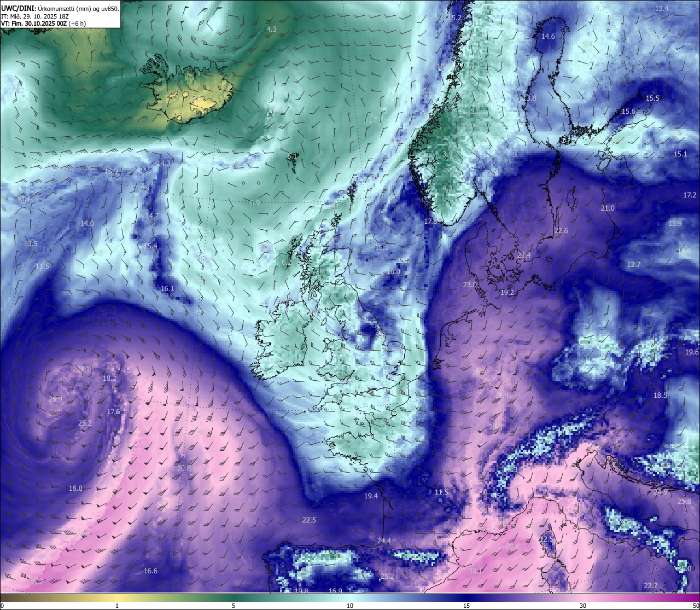Click the 14.7 value label

tap(151, 216)
